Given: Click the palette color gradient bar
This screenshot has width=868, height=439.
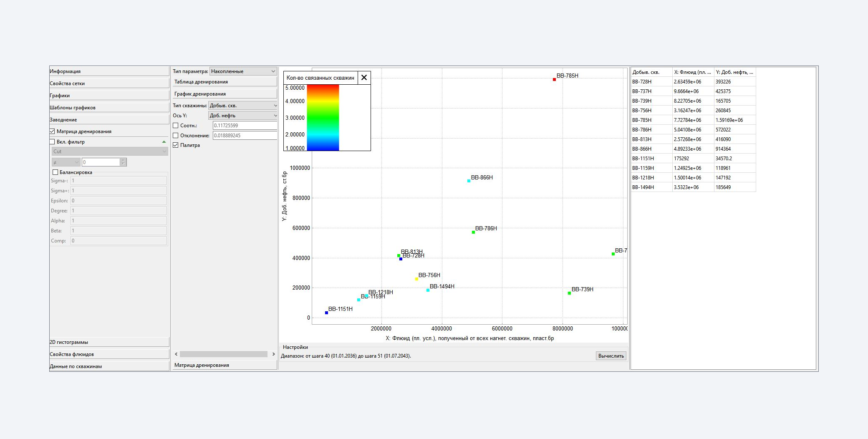Looking at the screenshot, I should (323, 118).
